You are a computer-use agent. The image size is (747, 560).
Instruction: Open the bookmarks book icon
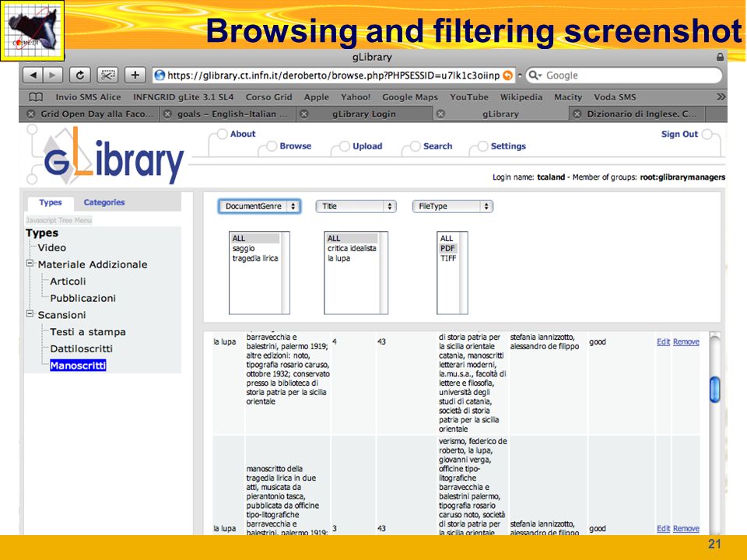coord(37,97)
